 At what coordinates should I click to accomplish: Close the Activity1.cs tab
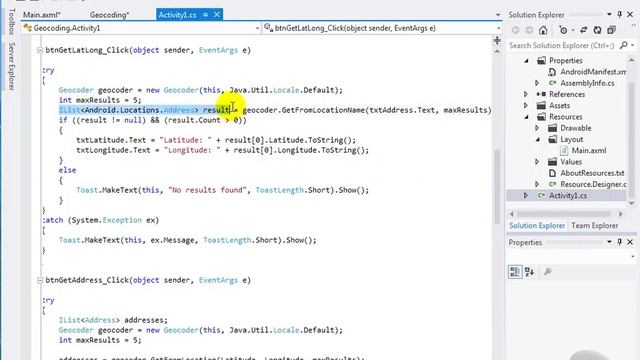[217, 15]
